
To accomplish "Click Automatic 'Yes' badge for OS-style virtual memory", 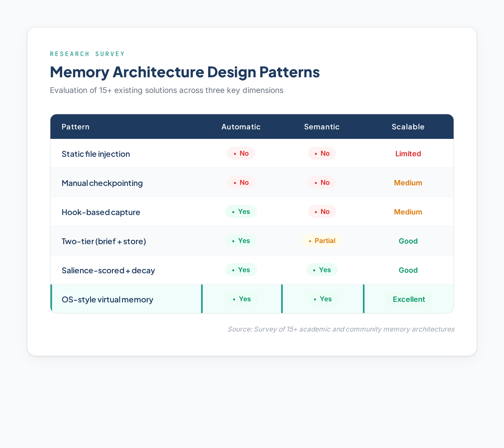I will 242,299.
